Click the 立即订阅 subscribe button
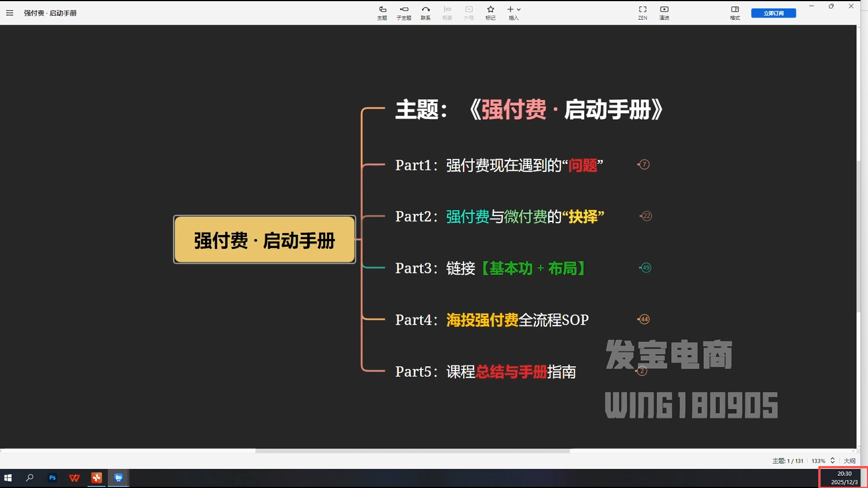 tap(773, 13)
